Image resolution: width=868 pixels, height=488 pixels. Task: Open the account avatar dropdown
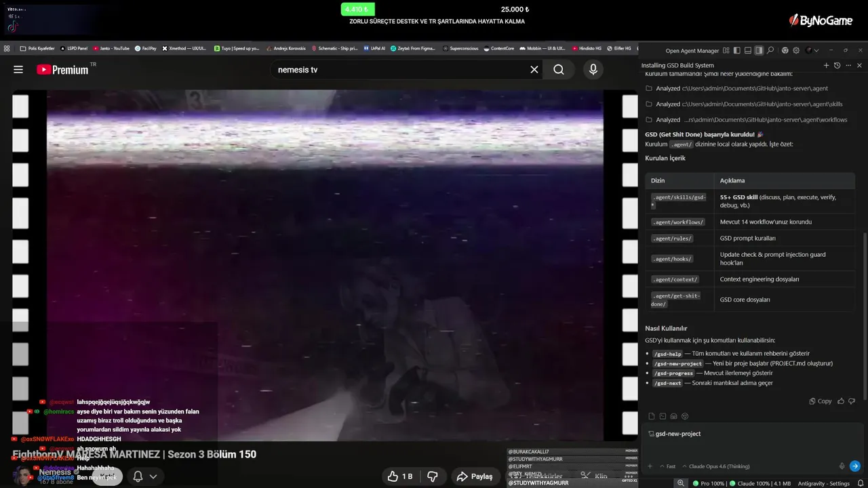coord(812,50)
